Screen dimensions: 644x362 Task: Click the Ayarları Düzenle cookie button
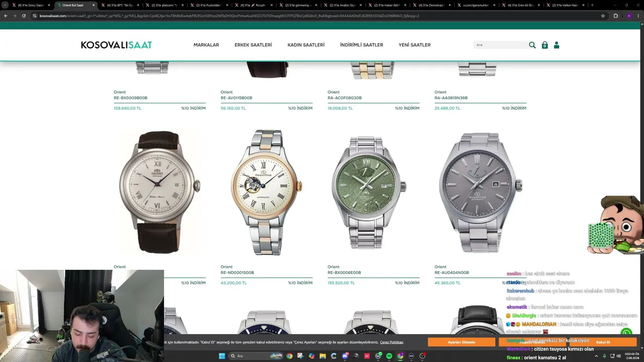[461, 342]
